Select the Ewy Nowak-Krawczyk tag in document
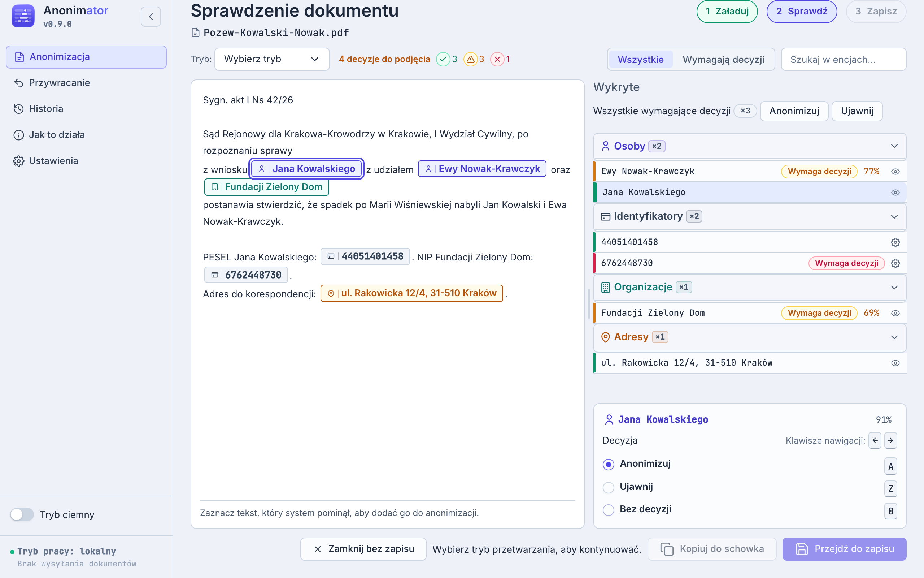Viewport: 924px width, 578px height. (482, 169)
